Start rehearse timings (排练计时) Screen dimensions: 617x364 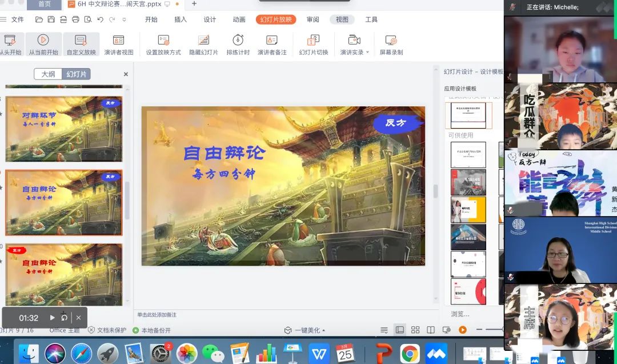[x=238, y=44]
